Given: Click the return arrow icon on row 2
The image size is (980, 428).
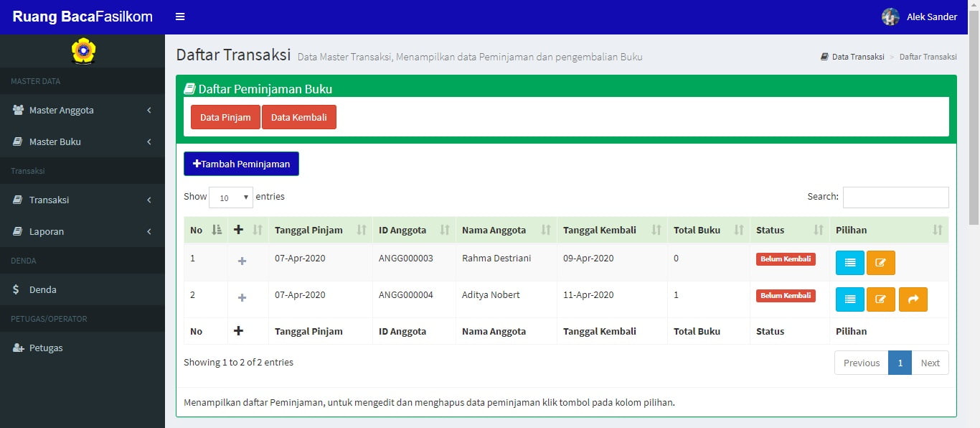Looking at the screenshot, I should point(913,299).
